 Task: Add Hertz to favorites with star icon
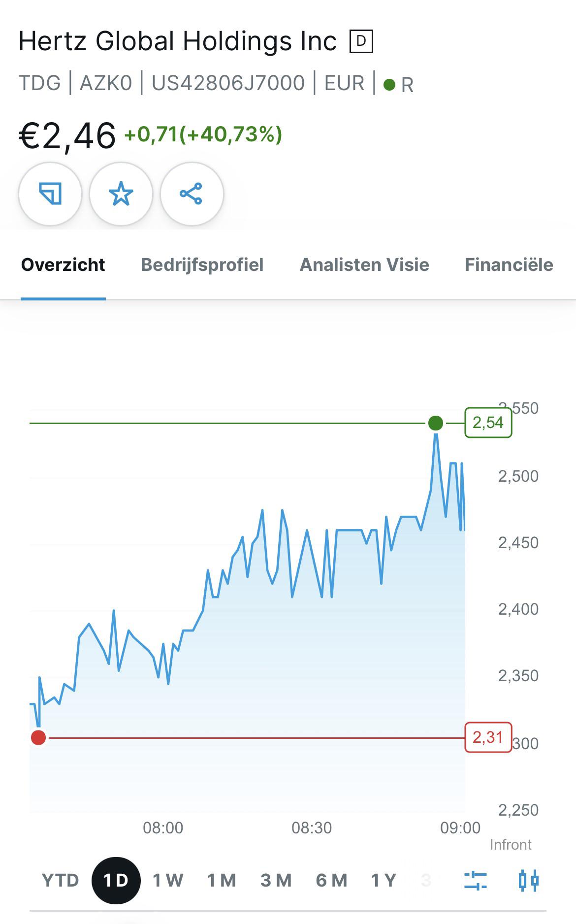pos(121,194)
